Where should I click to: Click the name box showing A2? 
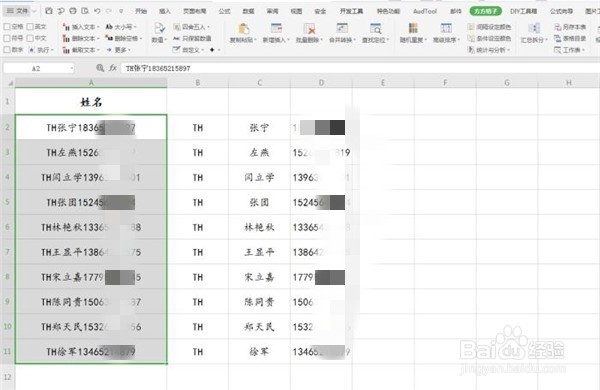pyautogui.click(x=36, y=69)
